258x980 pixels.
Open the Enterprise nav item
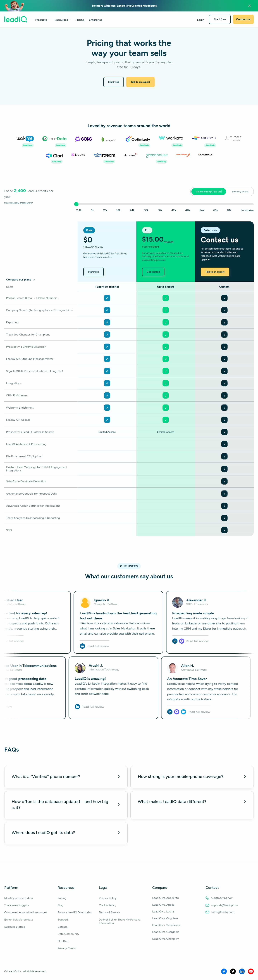(95, 20)
